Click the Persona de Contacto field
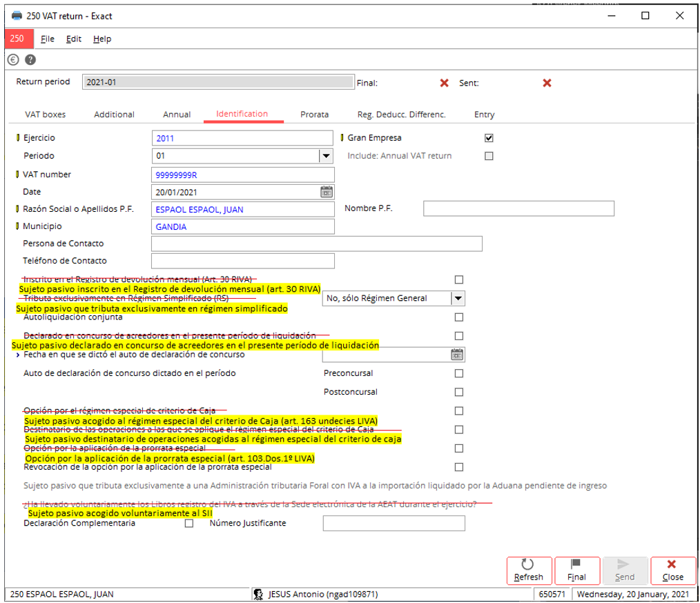This screenshot has width=700, height=603. 317,244
